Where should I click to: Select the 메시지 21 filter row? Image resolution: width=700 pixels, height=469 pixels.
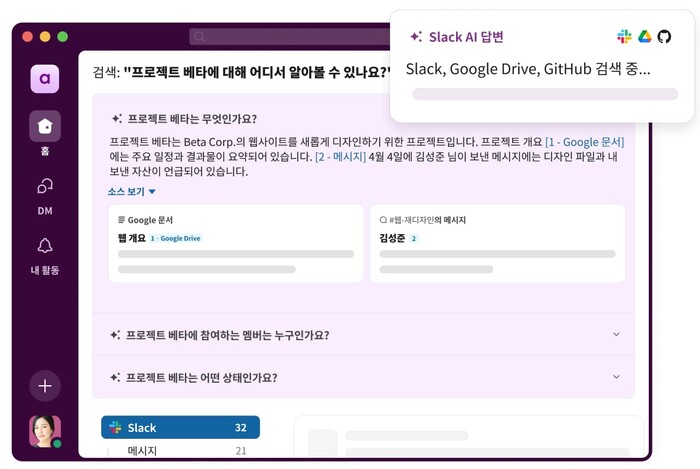click(x=180, y=451)
